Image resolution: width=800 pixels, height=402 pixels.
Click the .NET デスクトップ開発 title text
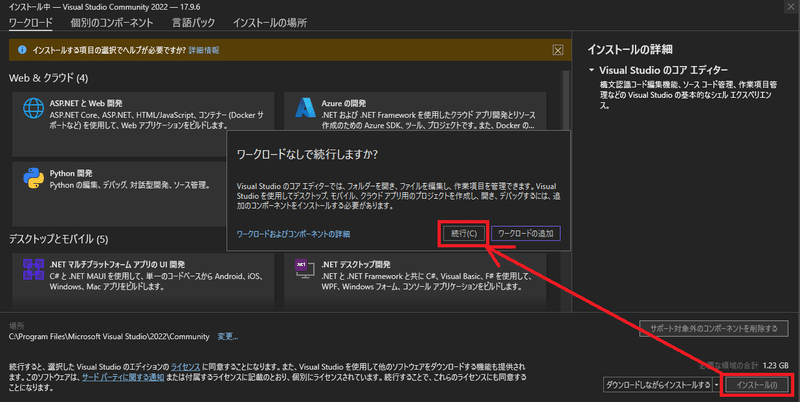coord(356,264)
